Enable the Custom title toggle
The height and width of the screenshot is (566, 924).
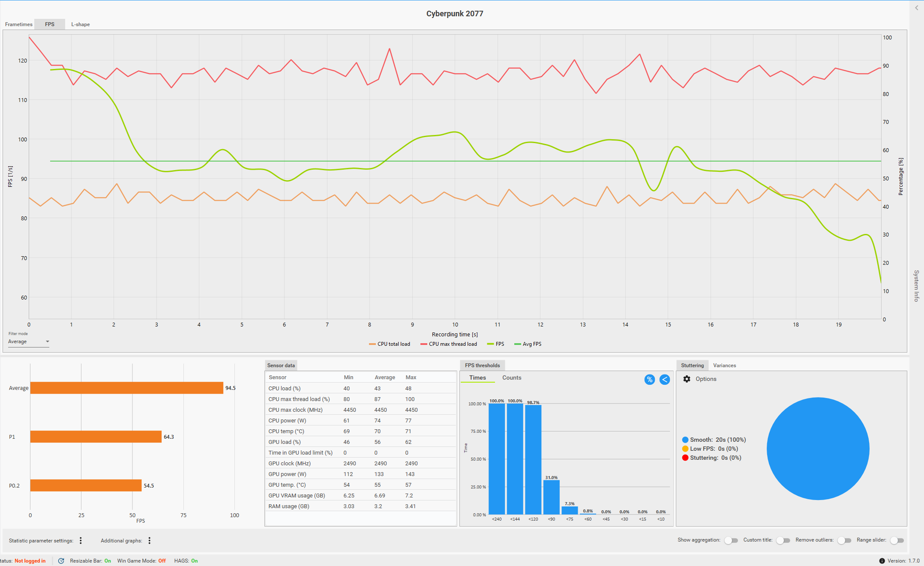(783, 540)
